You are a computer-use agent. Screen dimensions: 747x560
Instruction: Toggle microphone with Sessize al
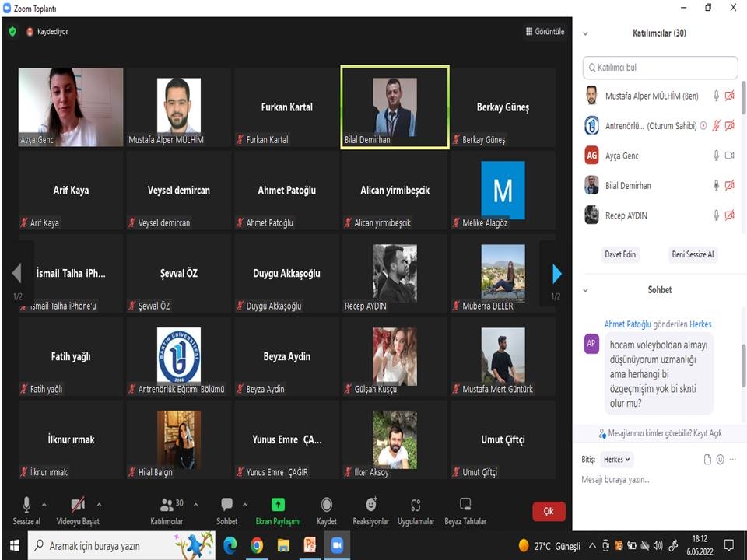[x=26, y=506]
